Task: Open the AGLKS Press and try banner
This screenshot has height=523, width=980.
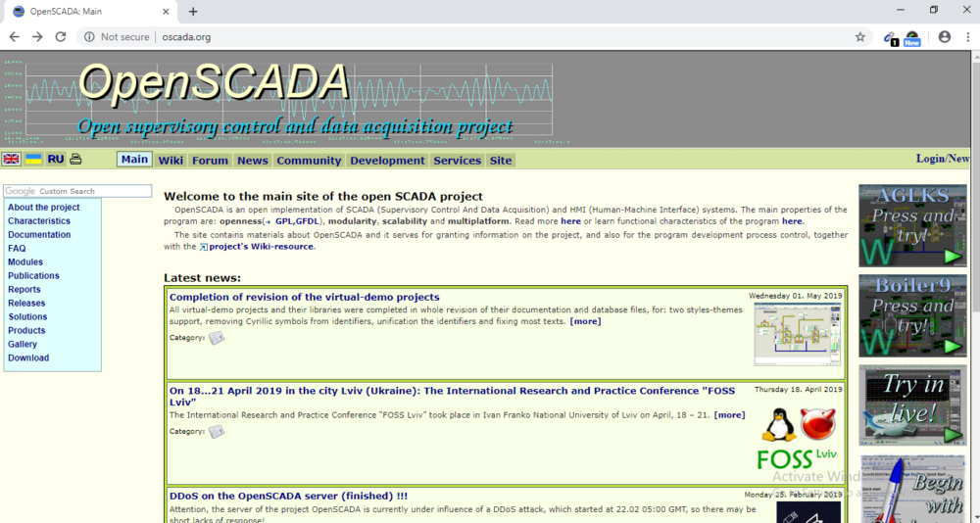Action: (912, 225)
